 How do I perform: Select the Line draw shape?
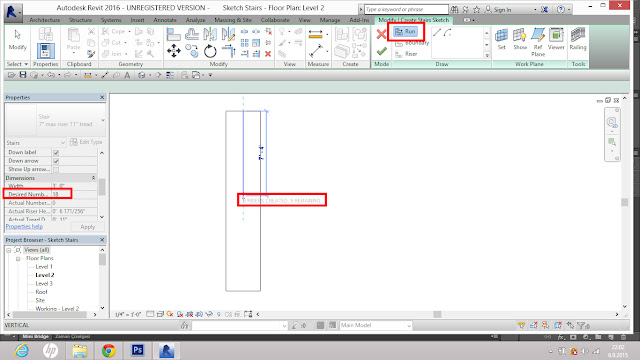point(437,32)
